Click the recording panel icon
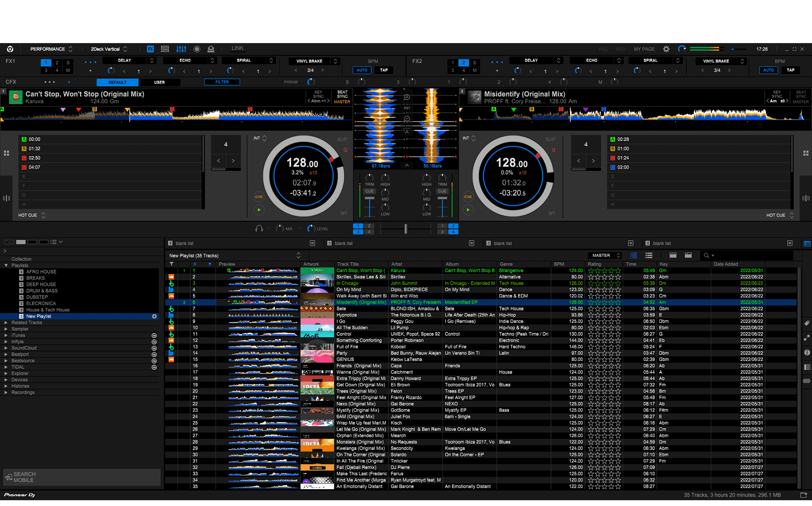The image size is (812, 506). [x=197, y=49]
